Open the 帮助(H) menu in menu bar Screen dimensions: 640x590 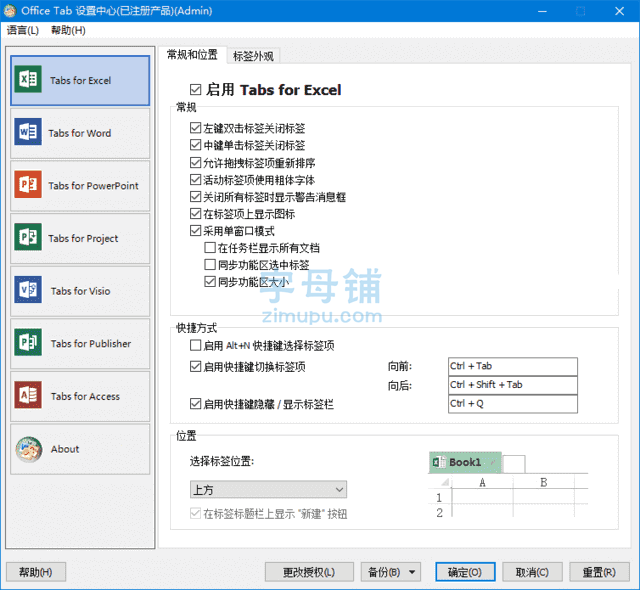coord(68,30)
